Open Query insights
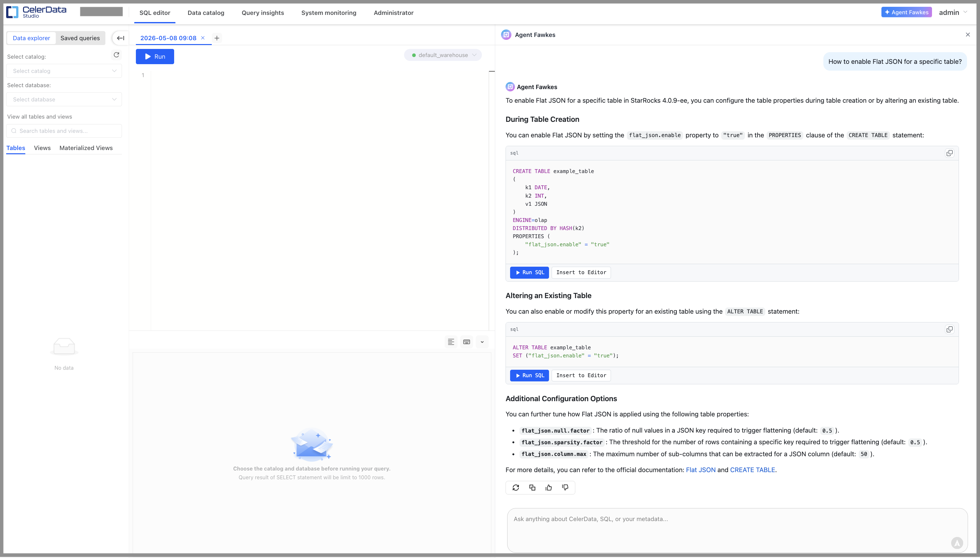The width and height of the screenshot is (980, 558). [x=263, y=13]
